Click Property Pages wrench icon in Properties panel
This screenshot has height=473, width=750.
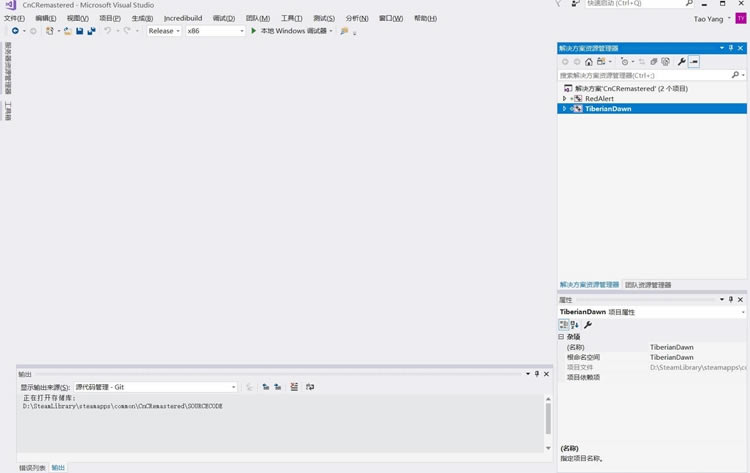tap(588, 325)
